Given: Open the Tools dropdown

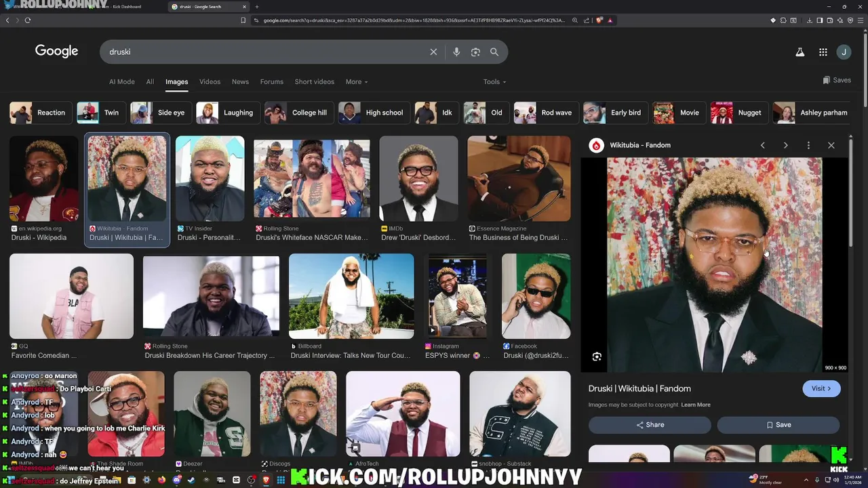Looking at the screenshot, I should coord(494,82).
